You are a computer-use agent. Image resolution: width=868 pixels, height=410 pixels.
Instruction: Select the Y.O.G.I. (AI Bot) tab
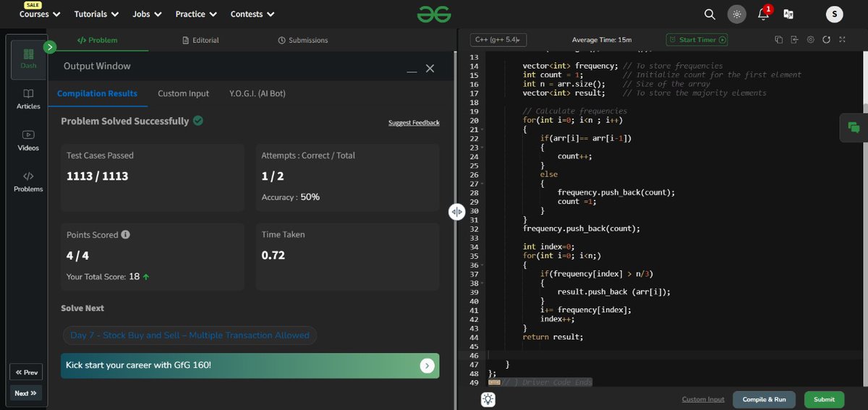[257, 93]
